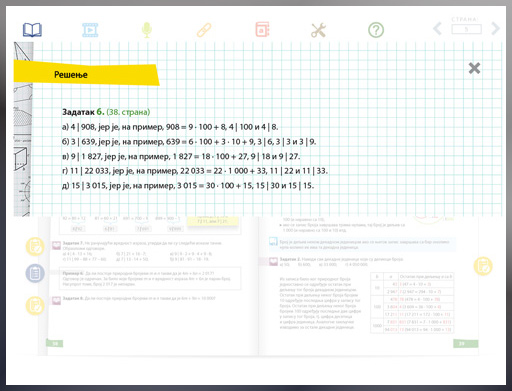512x391 pixels.
Task: Open the yellow solution icon on right page
Action: click(x=483, y=266)
